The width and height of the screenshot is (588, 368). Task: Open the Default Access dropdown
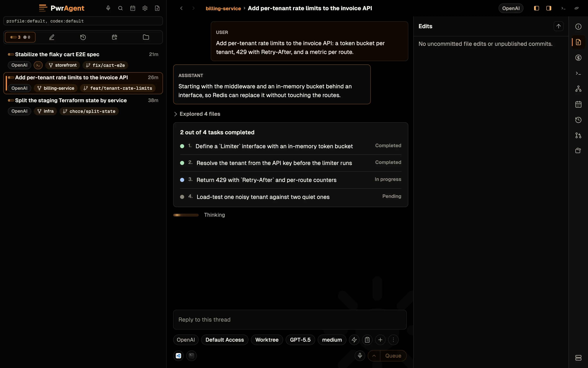coord(225,340)
